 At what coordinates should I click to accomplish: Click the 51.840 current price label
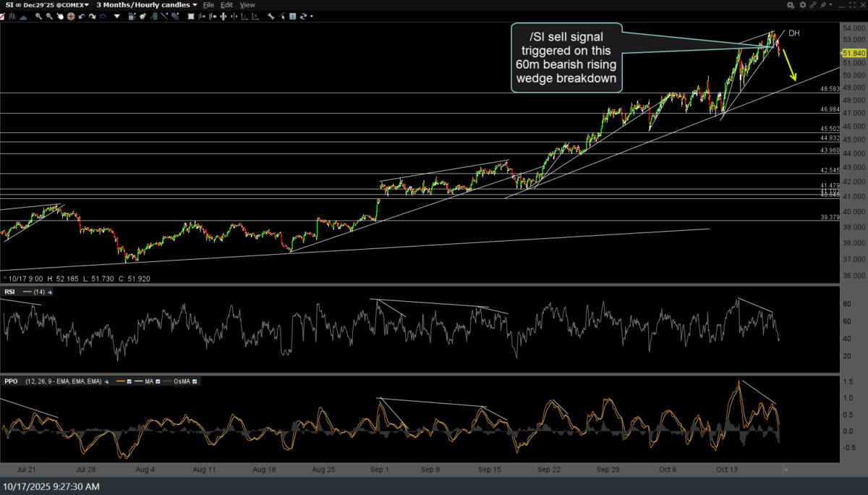tap(854, 54)
